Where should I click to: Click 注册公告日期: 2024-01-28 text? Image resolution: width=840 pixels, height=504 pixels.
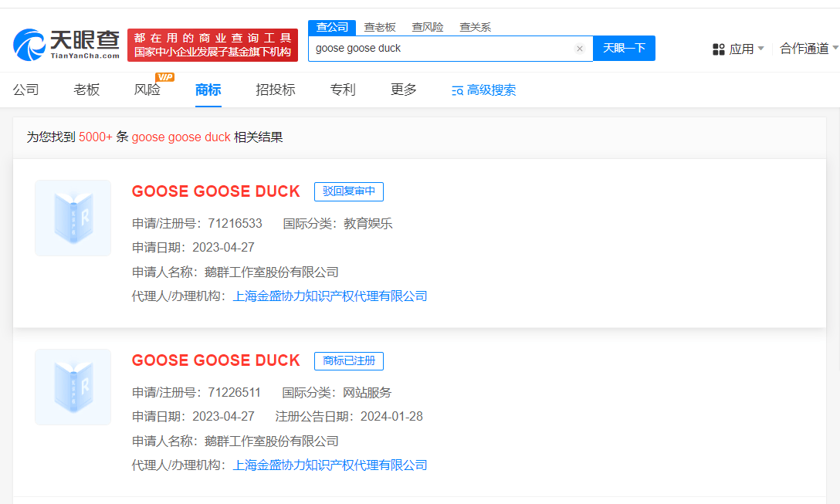[x=349, y=416]
